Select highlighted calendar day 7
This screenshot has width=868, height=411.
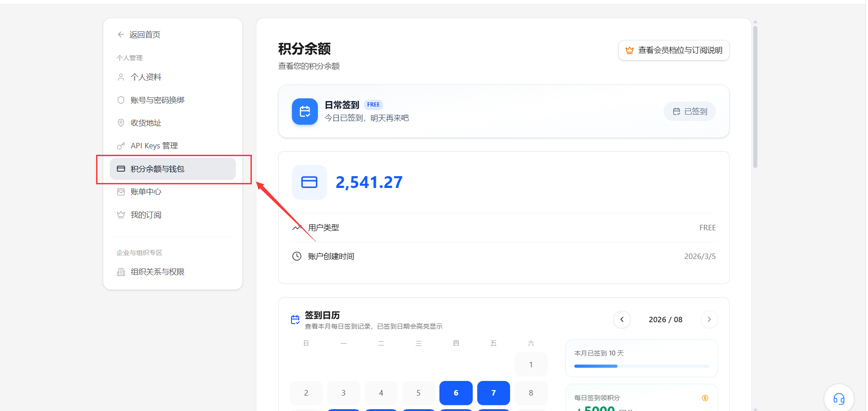pyautogui.click(x=494, y=393)
